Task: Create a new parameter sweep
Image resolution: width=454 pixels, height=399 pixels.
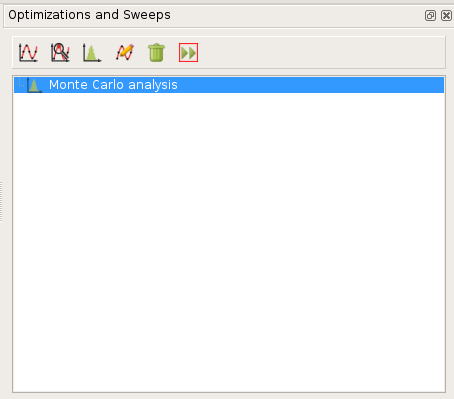Action: tap(28, 53)
